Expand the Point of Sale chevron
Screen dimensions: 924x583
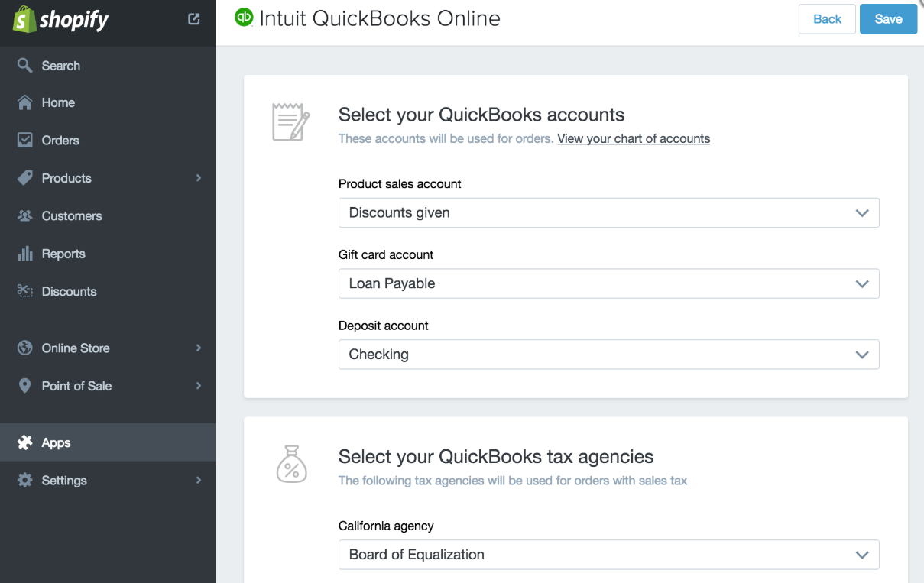click(199, 386)
